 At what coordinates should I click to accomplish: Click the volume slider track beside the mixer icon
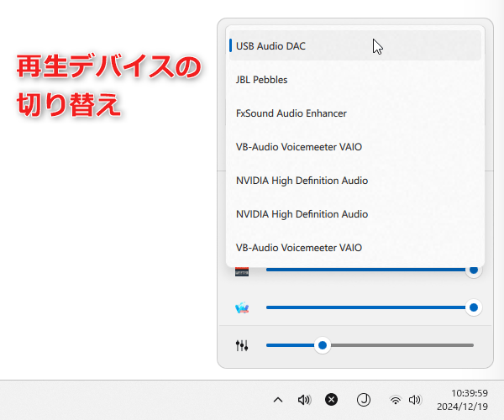coord(370,345)
